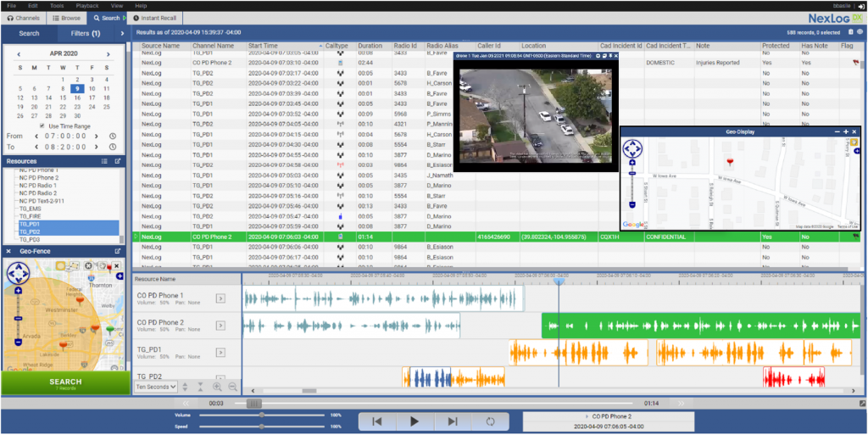Viewport: 868px width, 435px height.
Task: Decrease the To time with left arrow
Action: click(36, 148)
